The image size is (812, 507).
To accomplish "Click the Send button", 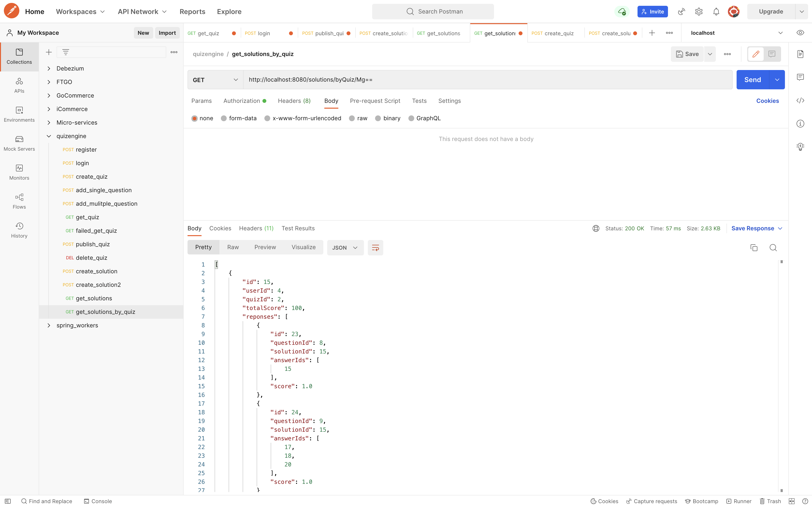I will pyautogui.click(x=753, y=80).
